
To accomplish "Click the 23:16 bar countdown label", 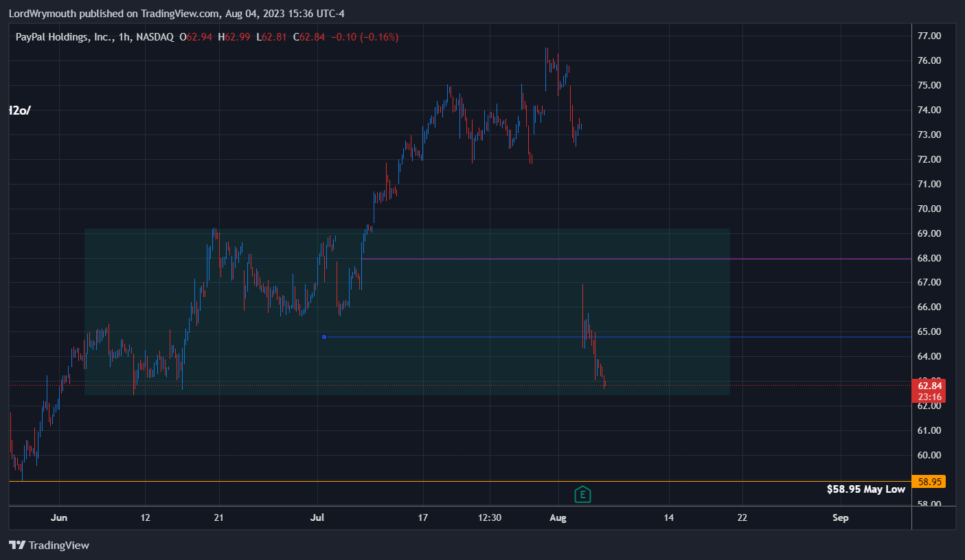I will click(x=928, y=397).
